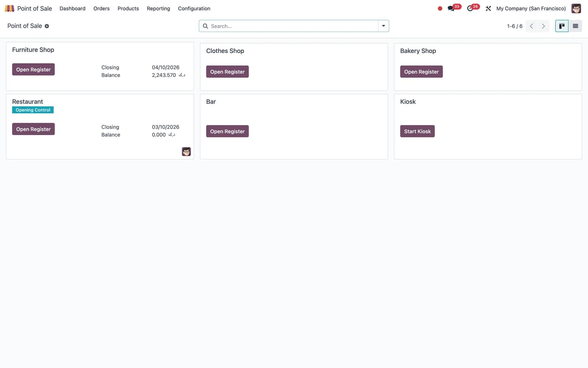The image size is (588, 368).
Task: Open the Reporting menu
Action: click(x=158, y=8)
